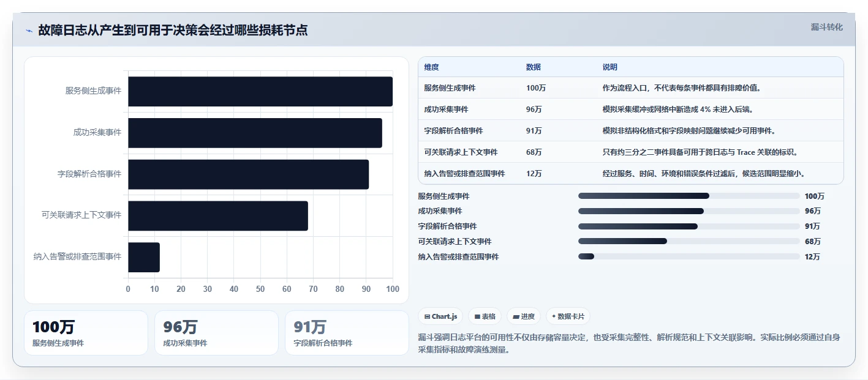Click the table cell 字段解析合格事件
The height and width of the screenshot is (380, 868).
click(x=453, y=131)
